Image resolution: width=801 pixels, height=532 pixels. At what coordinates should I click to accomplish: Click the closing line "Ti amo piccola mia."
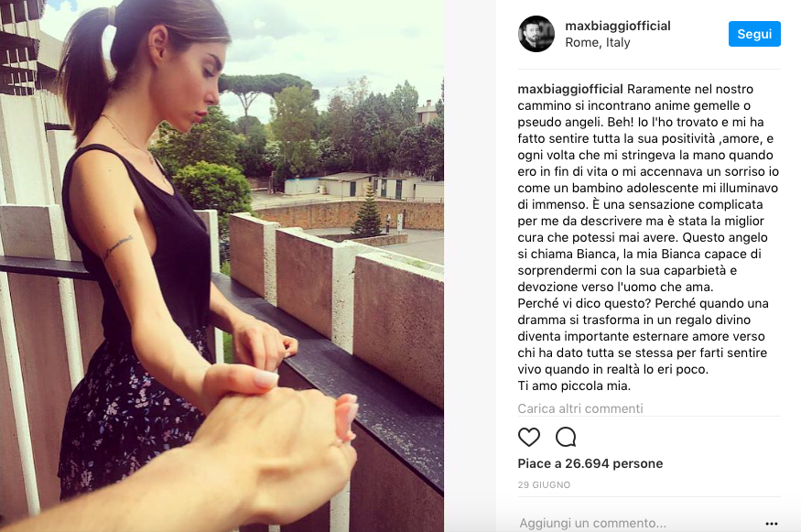(x=574, y=385)
